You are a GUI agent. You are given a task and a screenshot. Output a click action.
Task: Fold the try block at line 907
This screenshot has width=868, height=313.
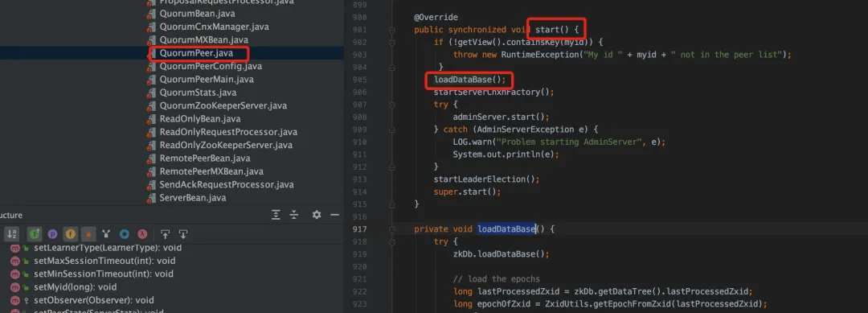click(x=391, y=105)
